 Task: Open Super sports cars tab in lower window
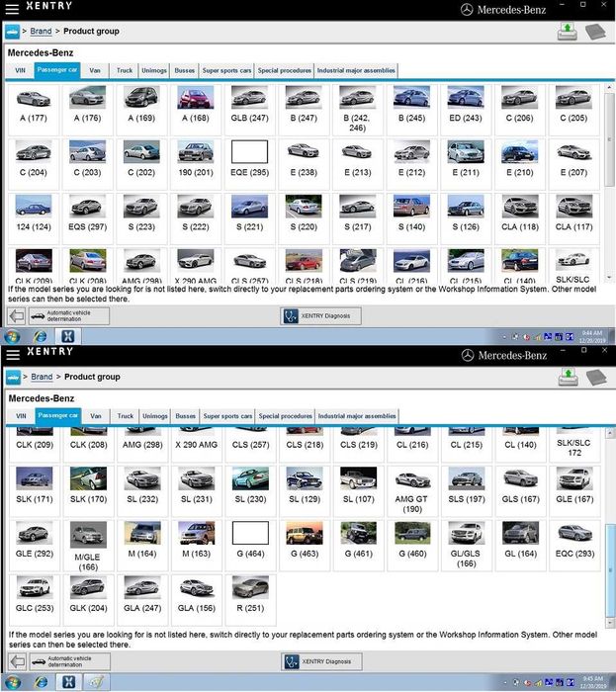point(227,416)
